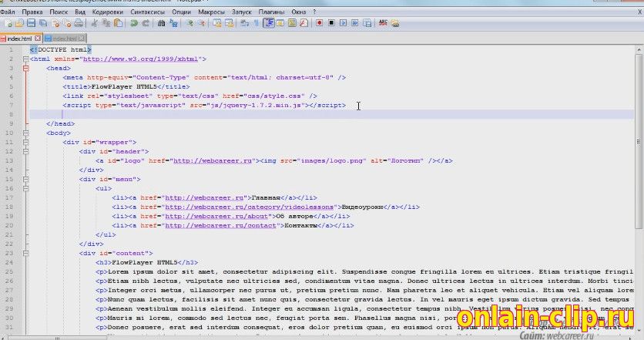Switch to the second index.html tab
The height and width of the screenshot is (340, 644).
click(65, 39)
